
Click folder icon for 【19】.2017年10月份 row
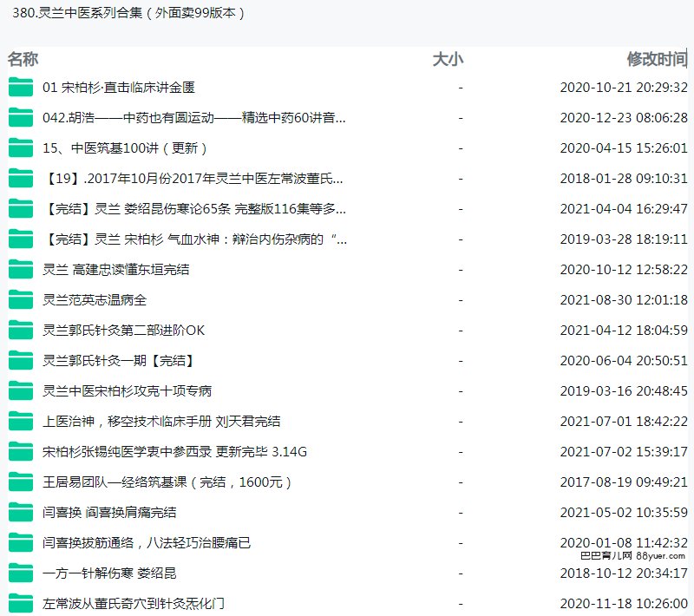click(x=21, y=179)
